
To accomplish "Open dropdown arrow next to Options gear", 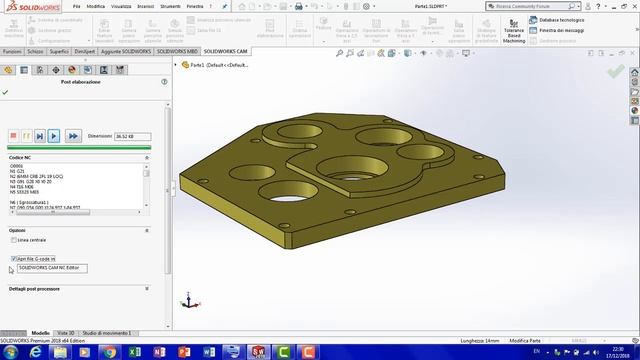I will point(374,6).
